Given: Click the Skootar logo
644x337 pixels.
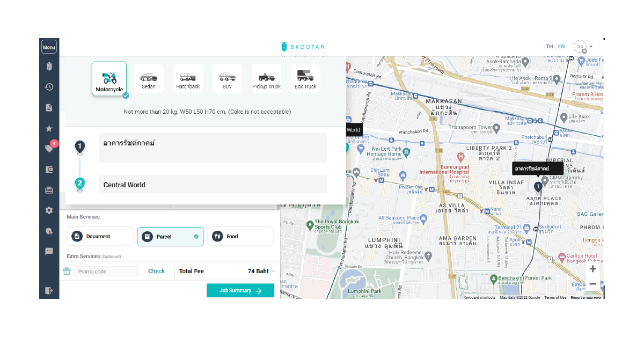Looking at the screenshot, I should click(303, 47).
